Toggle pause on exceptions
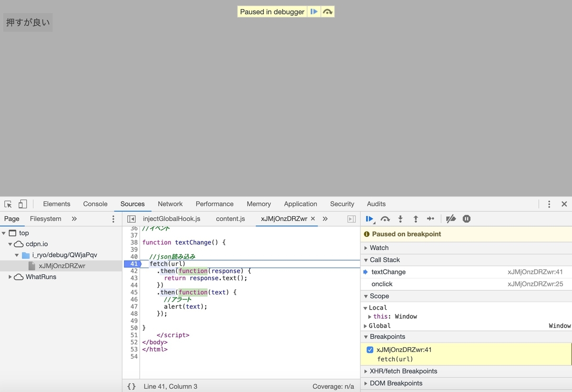 [467, 219]
